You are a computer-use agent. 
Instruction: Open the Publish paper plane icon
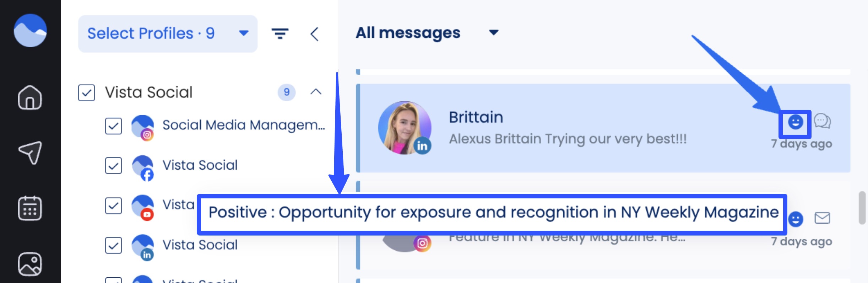(x=30, y=153)
